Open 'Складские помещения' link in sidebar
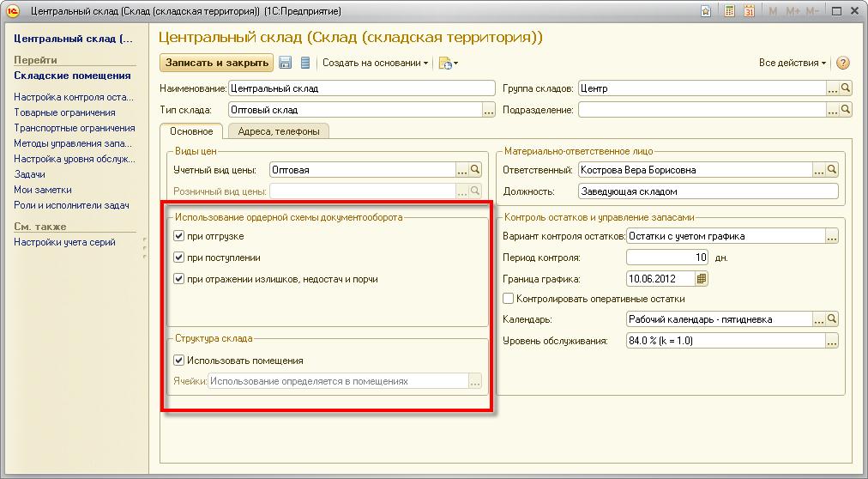The width and height of the screenshot is (868, 479). [x=72, y=76]
